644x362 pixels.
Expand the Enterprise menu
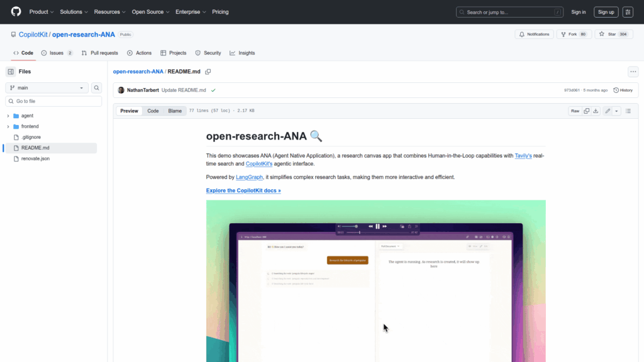191,12
